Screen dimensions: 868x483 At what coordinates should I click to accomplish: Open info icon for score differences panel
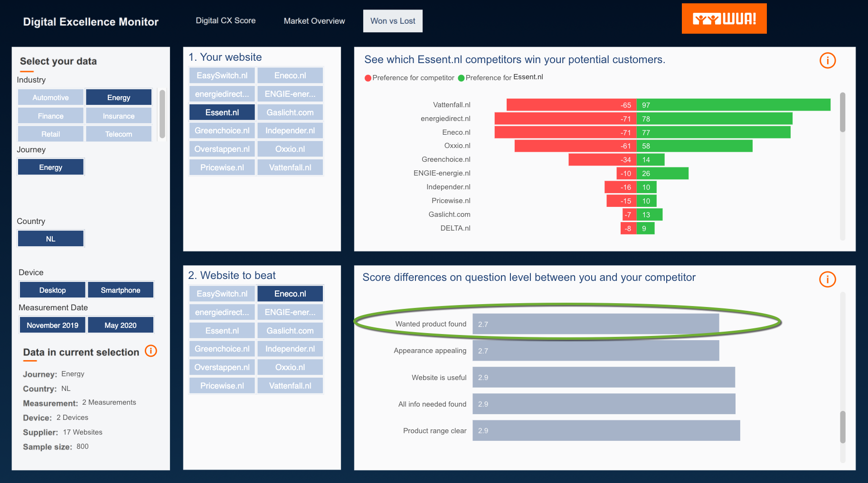pos(827,279)
